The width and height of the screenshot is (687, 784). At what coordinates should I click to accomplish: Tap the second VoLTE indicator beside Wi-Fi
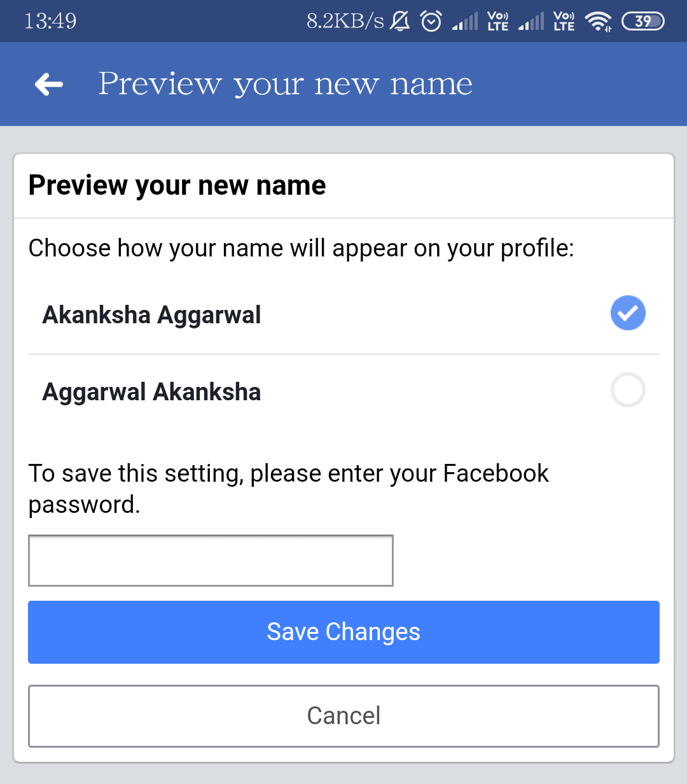[564, 22]
